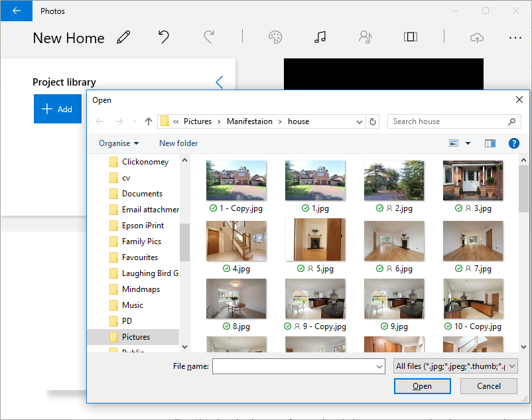This screenshot has height=420, width=532.
Task: Create a New folder
Action: coord(178,143)
